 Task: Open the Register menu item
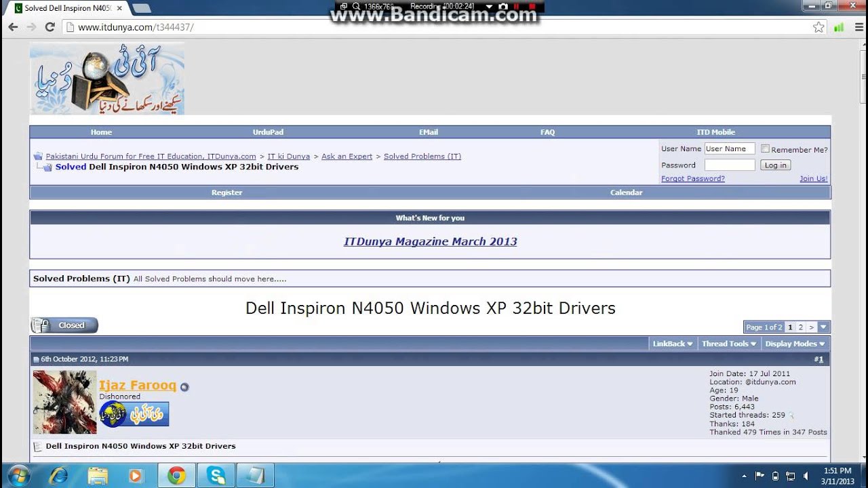point(226,192)
